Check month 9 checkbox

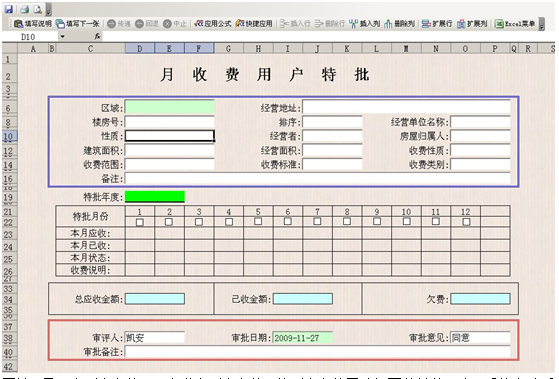click(x=376, y=221)
